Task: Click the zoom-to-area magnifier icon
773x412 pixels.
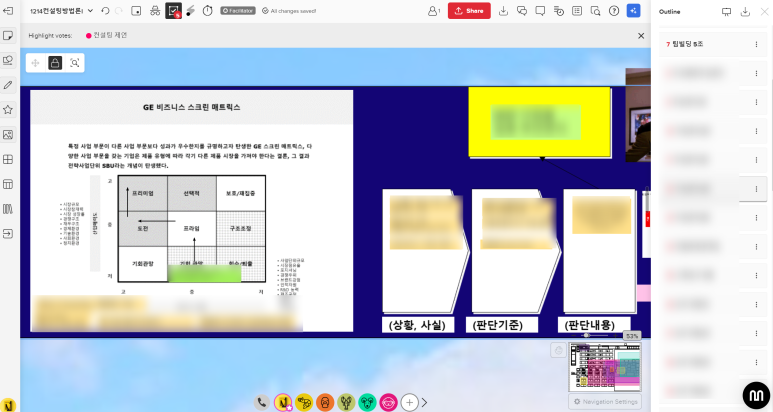Action: click(x=74, y=63)
